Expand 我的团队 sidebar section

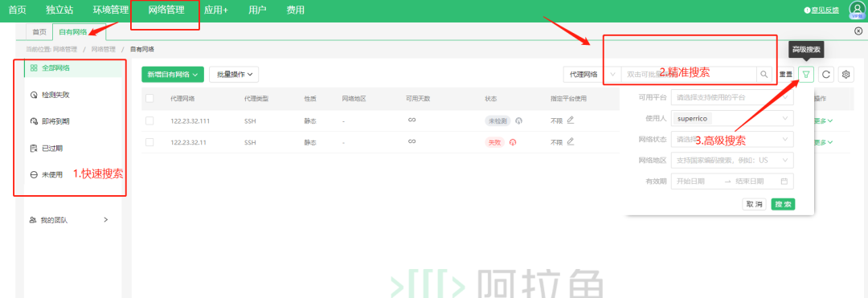(x=69, y=219)
